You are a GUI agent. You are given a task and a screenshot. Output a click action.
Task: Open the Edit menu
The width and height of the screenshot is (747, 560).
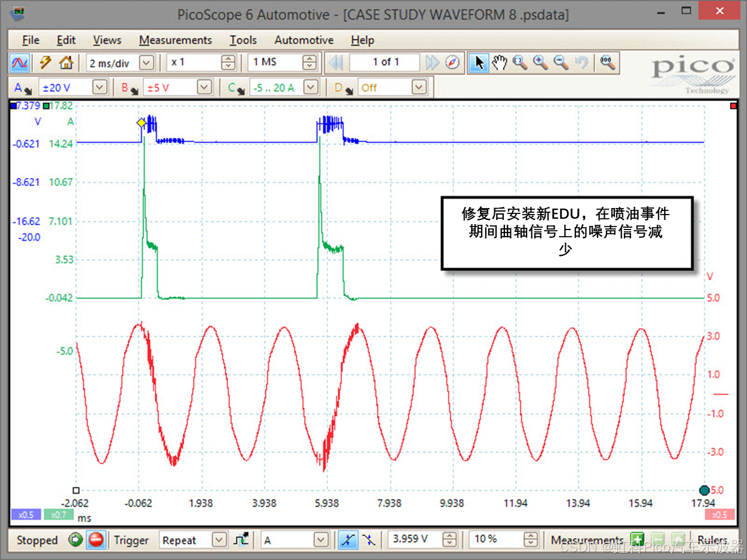66,40
